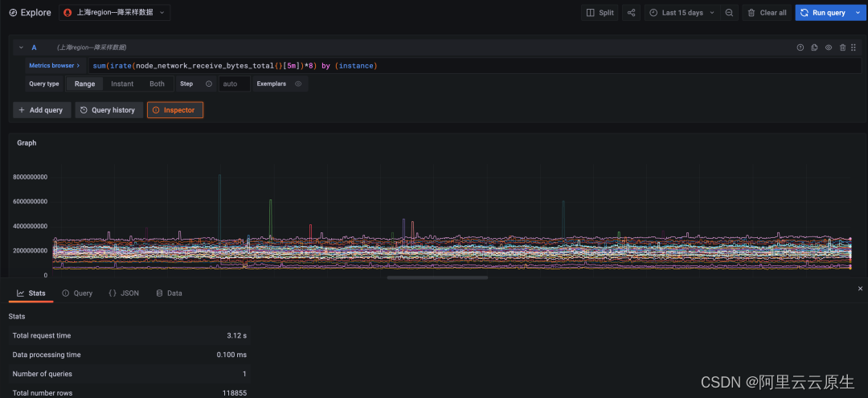Toggle visibility of query A
Screen dimensions: 868x398
[x=829, y=47]
